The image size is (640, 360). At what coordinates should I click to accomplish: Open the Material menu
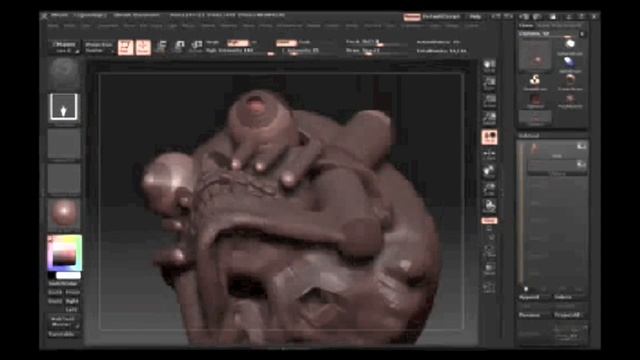229,25
